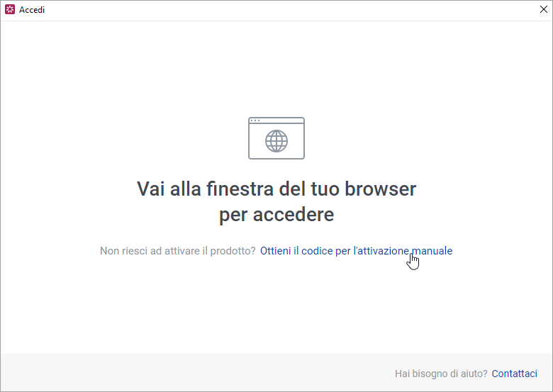Click the 'per accedere' heading line
Screen dimensions: 553x392
(276, 215)
